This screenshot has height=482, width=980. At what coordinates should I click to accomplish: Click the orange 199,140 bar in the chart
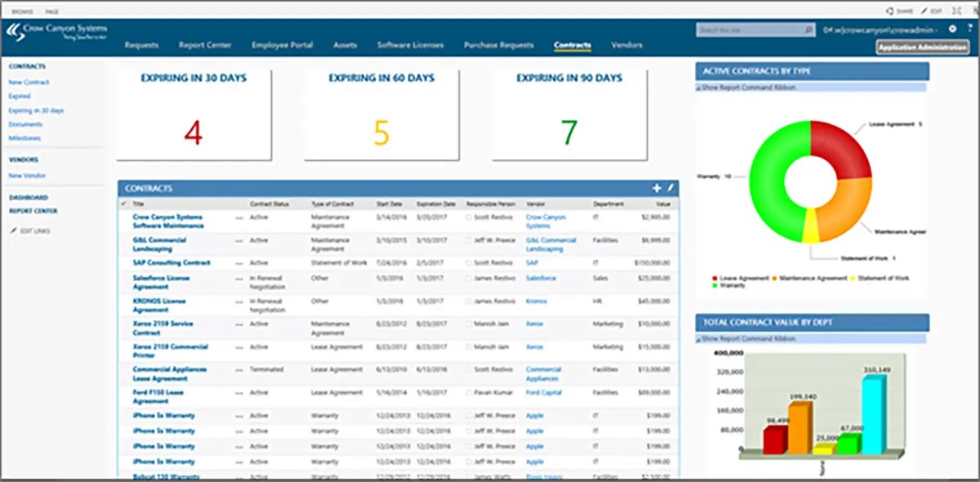(800, 428)
